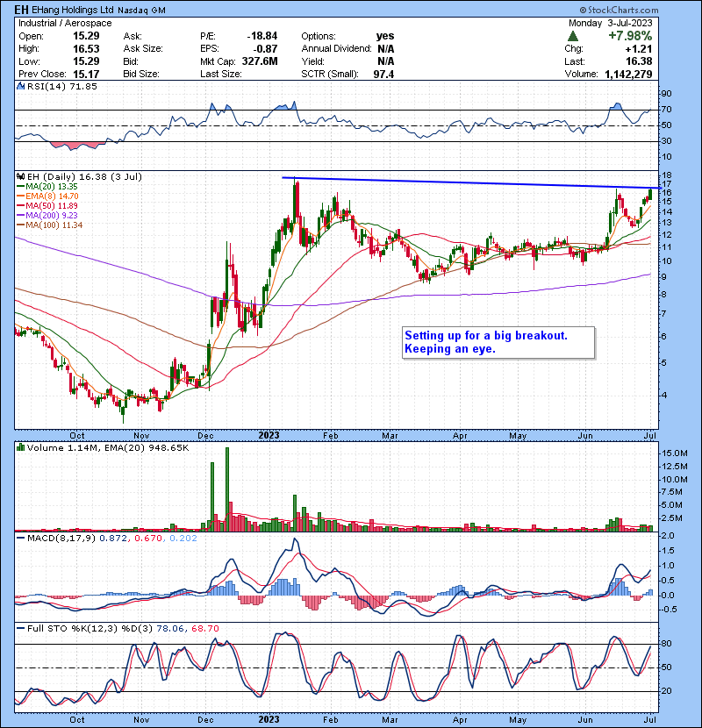Viewport: 702px width, 728px height.
Task: Click the Options value 'yes'
Action: pyautogui.click(x=385, y=36)
